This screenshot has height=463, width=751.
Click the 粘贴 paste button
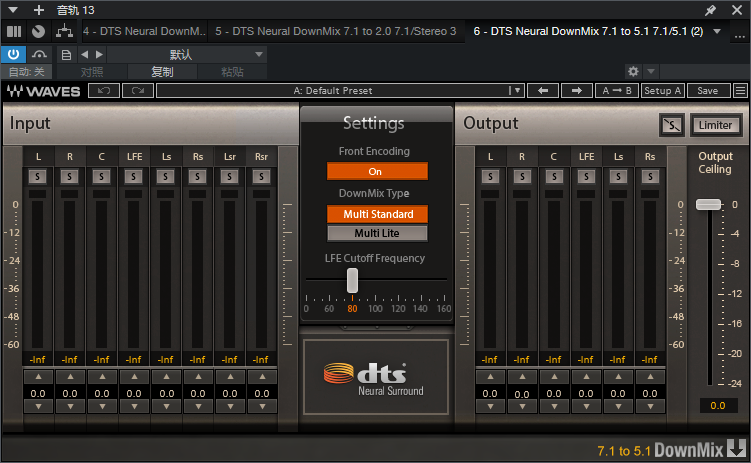tap(232, 72)
